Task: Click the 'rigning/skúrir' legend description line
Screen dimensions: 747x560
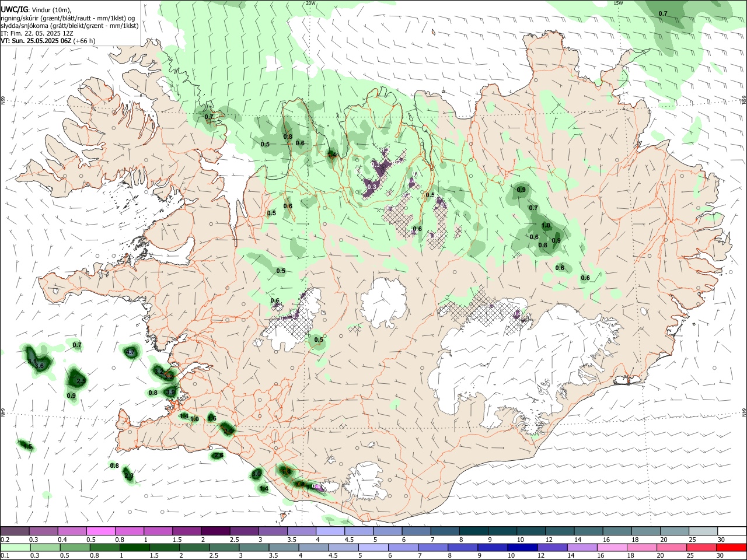Action: [x=68, y=17]
